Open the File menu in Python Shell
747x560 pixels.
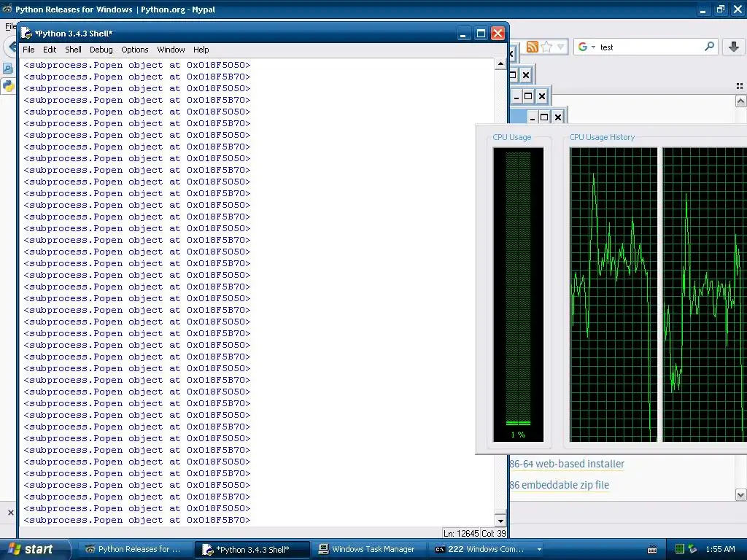(28, 50)
